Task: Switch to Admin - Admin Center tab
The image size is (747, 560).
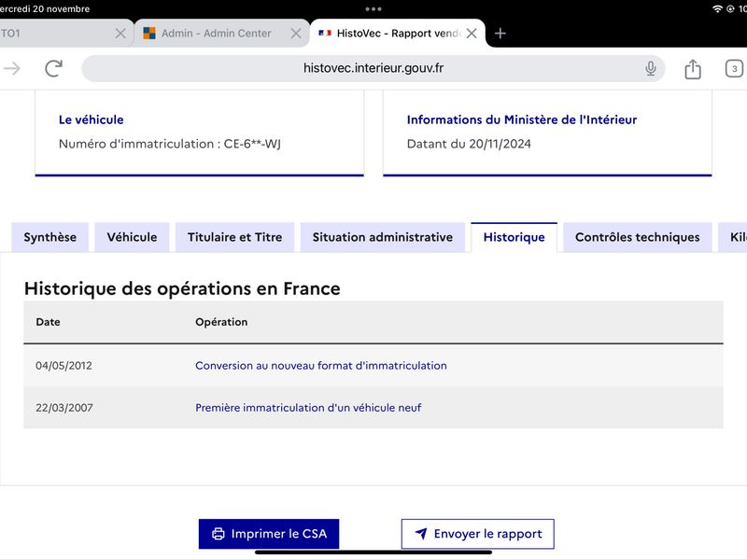Action: coord(216,34)
